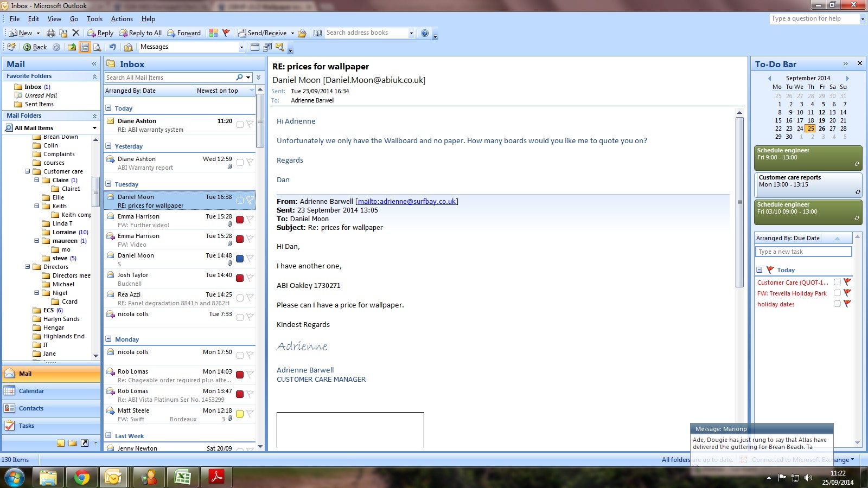Flag Diane Ashton's 11:20 message for follow-up
Viewport: 868px width, 488px height.
pyautogui.click(x=250, y=124)
